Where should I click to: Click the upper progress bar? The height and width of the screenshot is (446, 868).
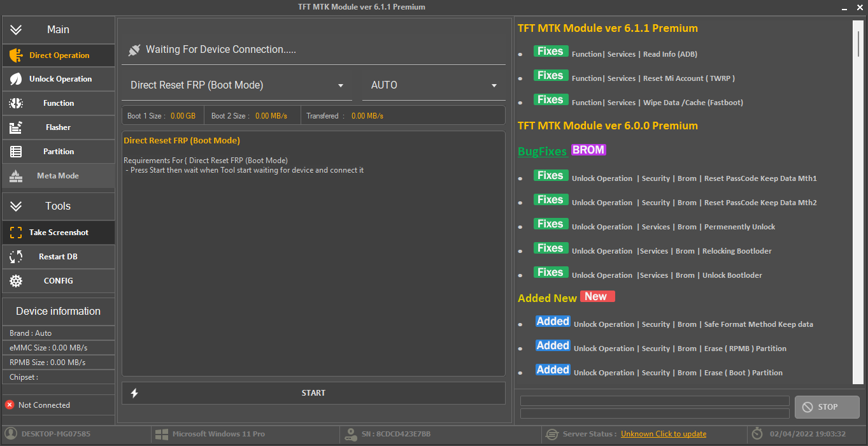(x=655, y=401)
